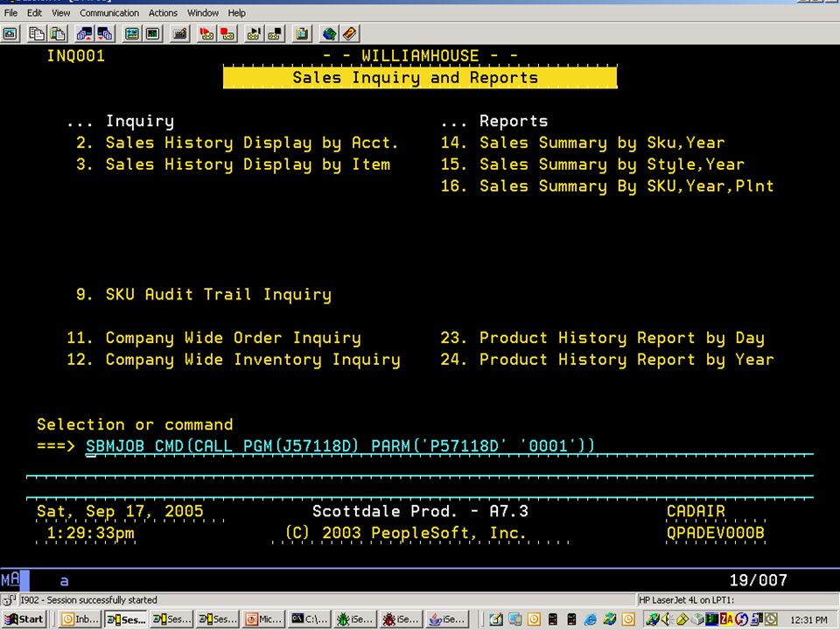Screen dimensions: 840x630
Task: Select option 23 Product History Report by Day
Action: (x=602, y=338)
